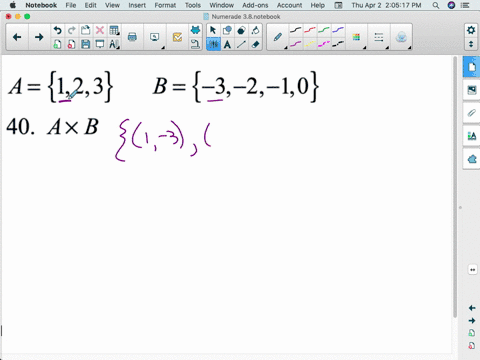Click the Paste clipboard icon
Screen dimensions: 480x360
coord(86,30)
